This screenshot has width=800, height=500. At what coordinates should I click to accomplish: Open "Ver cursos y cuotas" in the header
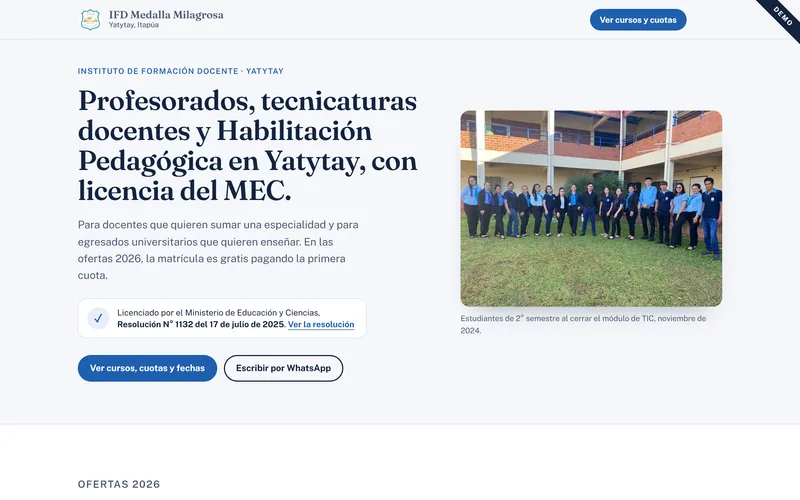[x=638, y=20]
